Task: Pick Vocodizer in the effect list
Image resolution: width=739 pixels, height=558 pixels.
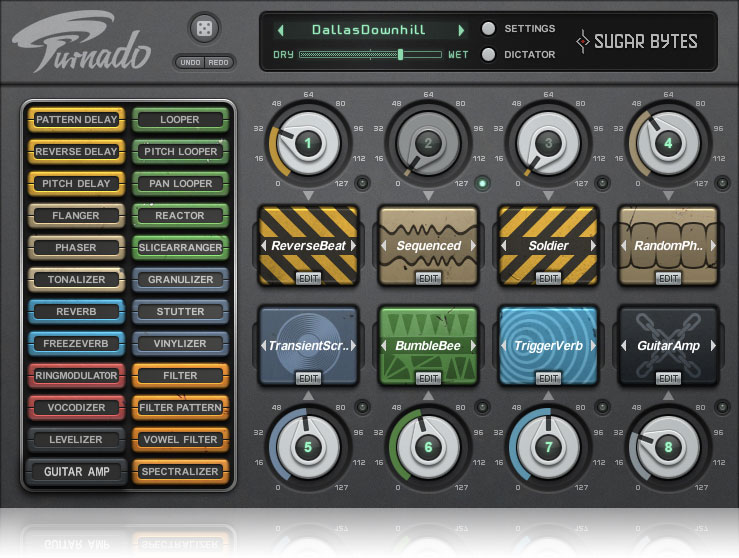Action: [x=76, y=408]
